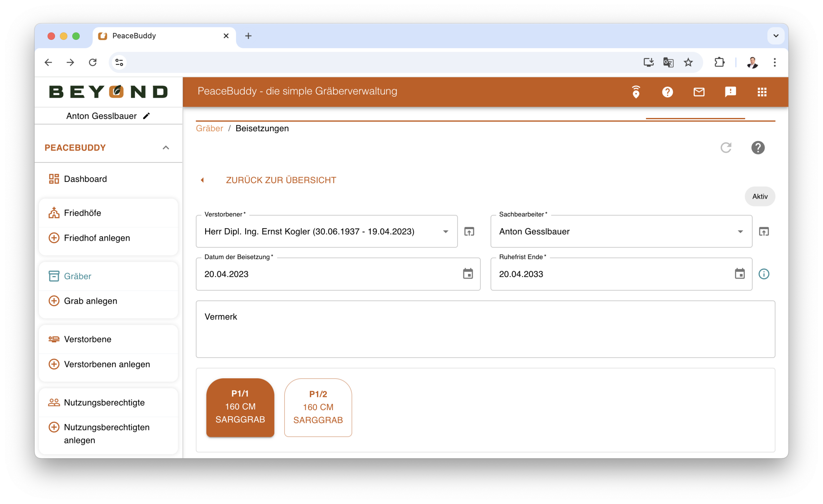Open the Sachbearbeiter dropdown arrow
The image size is (823, 504).
(x=740, y=231)
